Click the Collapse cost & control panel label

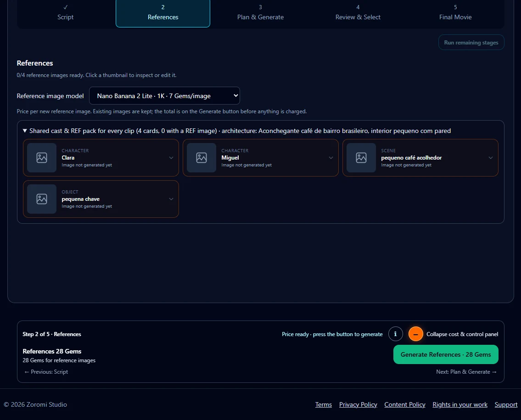coord(462,334)
